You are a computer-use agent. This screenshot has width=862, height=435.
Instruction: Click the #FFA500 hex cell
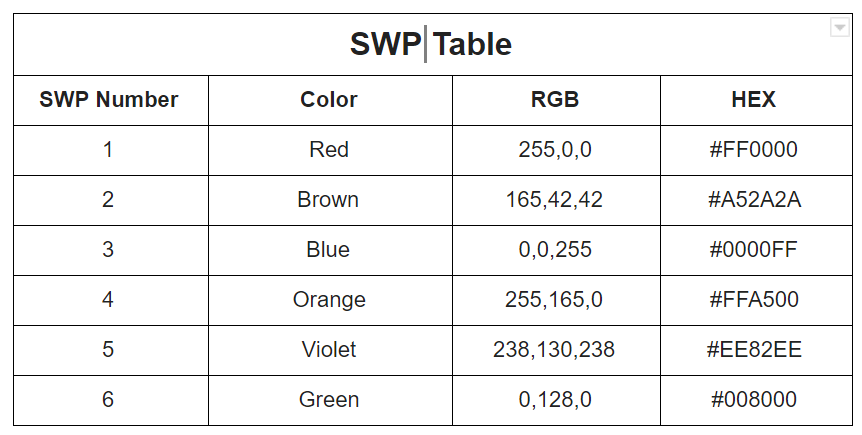pos(756,301)
